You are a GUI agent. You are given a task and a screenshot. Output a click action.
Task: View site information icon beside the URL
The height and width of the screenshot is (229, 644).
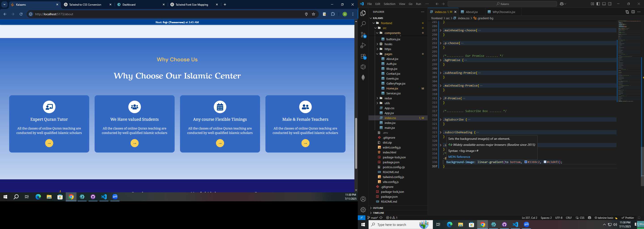coord(30,14)
